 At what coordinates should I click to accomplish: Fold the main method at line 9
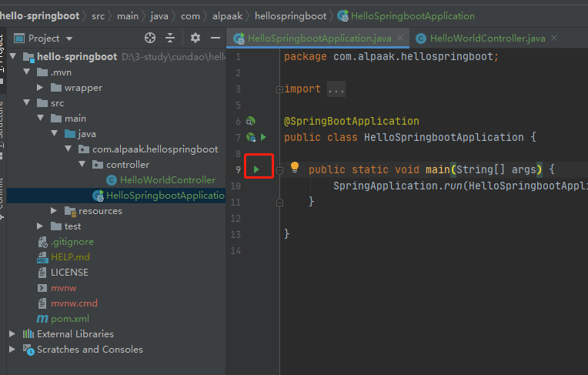tap(279, 171)
